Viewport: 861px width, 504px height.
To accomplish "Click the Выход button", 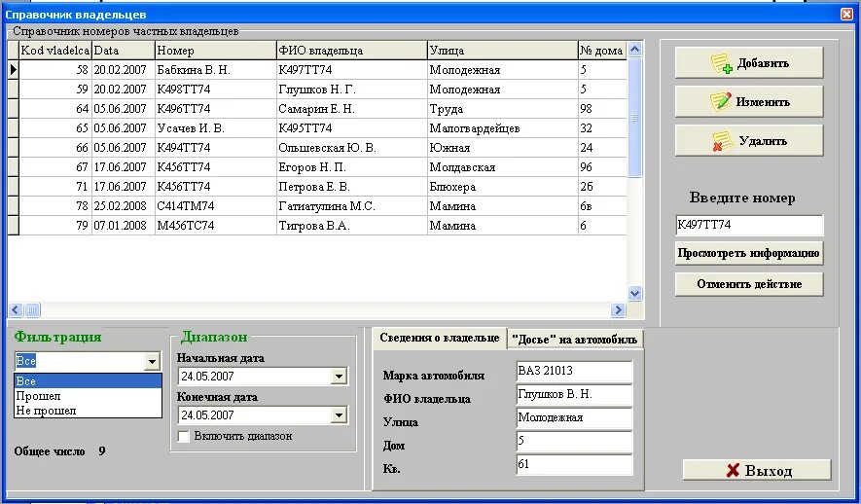I will tap(757, 471).
